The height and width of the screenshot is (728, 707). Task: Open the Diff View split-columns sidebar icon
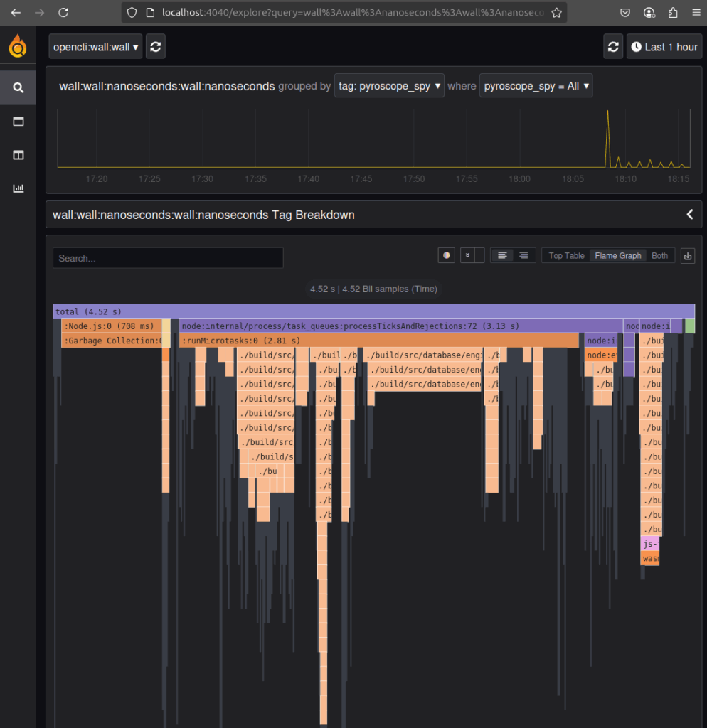[x=17, y=155]
